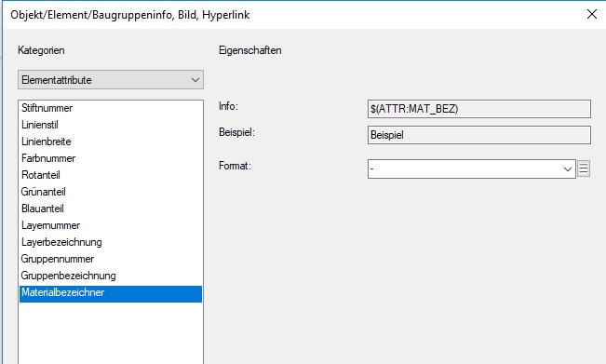Click the Beispiel example field
Image resolution: width=606 pixels, height=364 pixels.
479,135
